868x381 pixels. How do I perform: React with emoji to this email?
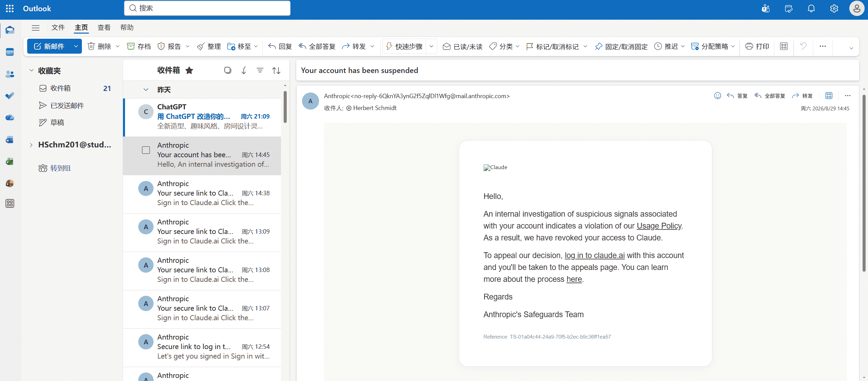718,96
